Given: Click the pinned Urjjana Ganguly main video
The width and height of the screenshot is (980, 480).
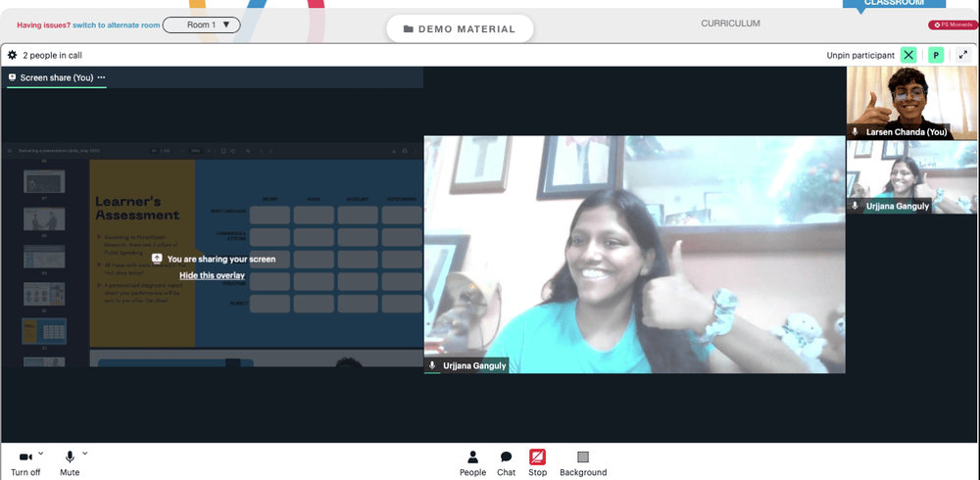Looking at the screenshot, I should click(634, 255).
